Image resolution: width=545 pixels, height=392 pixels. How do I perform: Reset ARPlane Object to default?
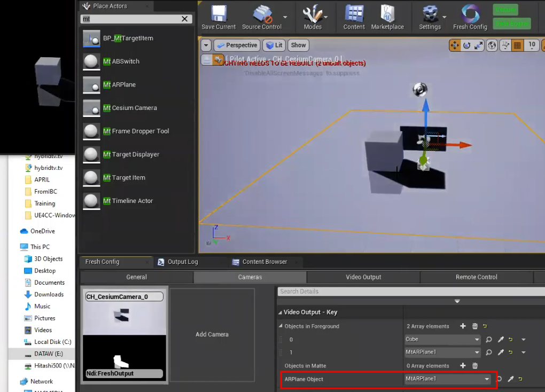[x=520, y=379]
